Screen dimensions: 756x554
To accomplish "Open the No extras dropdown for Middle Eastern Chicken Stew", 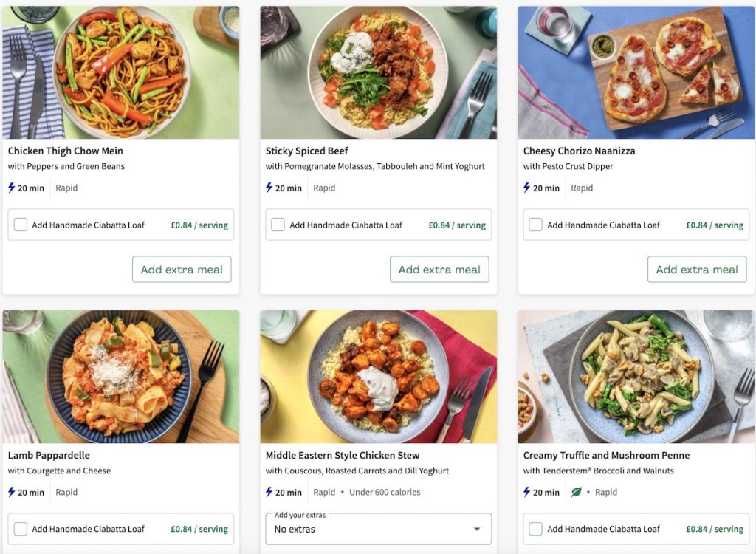I will tap(378, 529).
